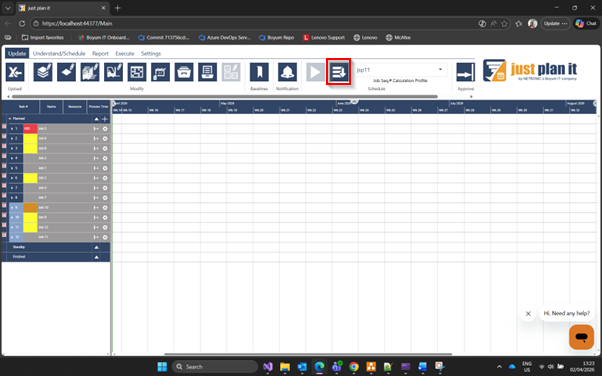Open the calendar with lock Modify icon
The image size is (602, 376).
pos(160,72)
